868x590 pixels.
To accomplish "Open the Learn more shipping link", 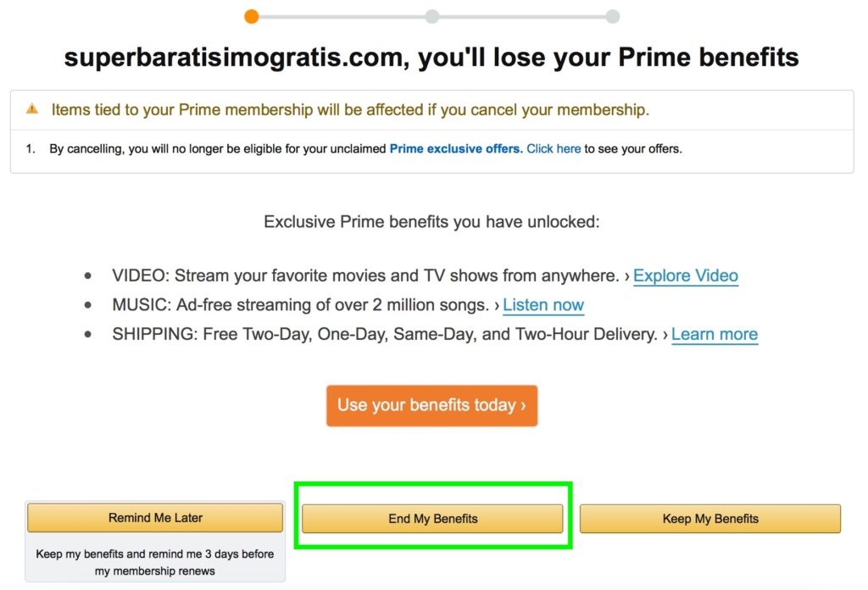I will pyautogui.click(x=715, y=334).
